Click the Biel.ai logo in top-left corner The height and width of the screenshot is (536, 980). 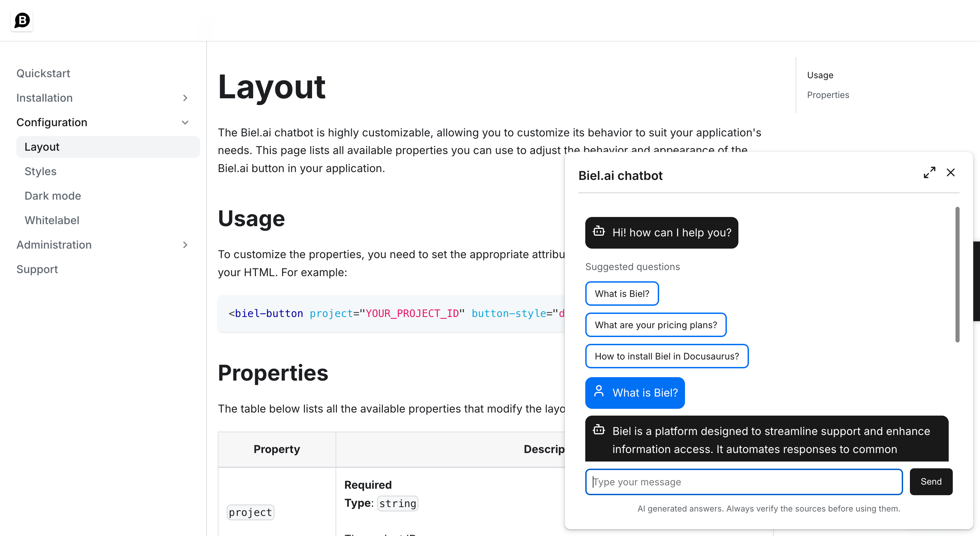click(x=22, y=20)
